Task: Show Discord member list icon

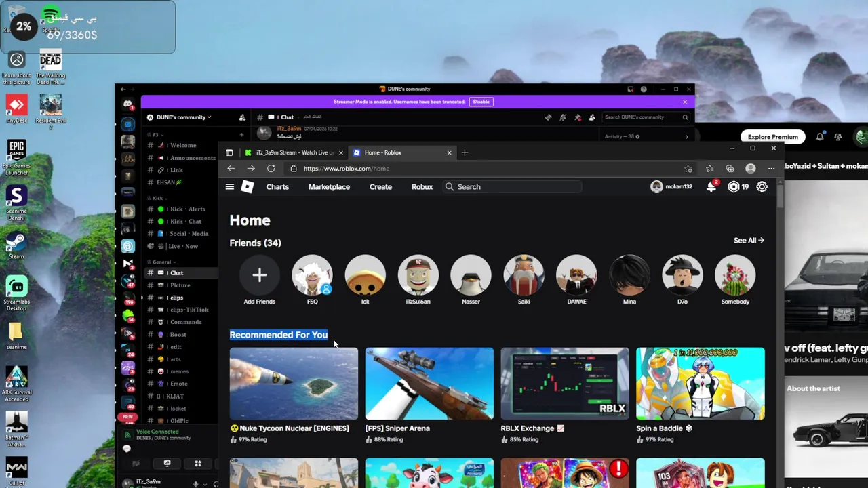Action: click(x=592, y=117)
